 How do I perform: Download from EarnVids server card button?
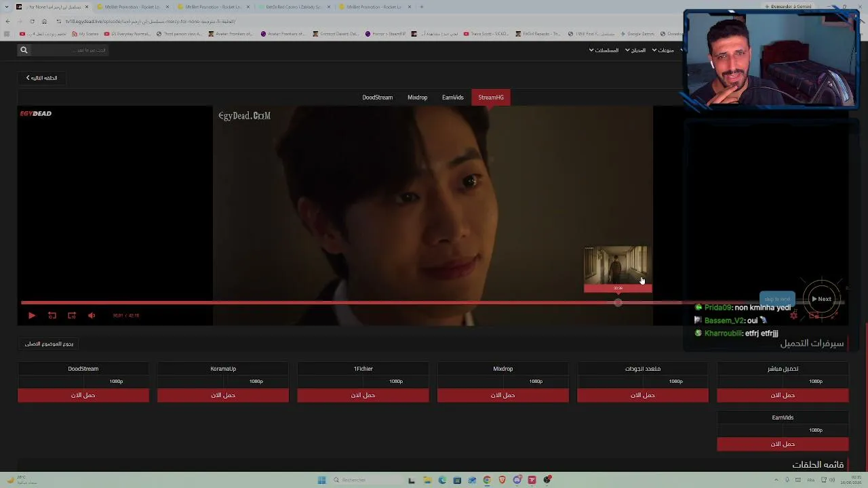click(x=783, y=444)
